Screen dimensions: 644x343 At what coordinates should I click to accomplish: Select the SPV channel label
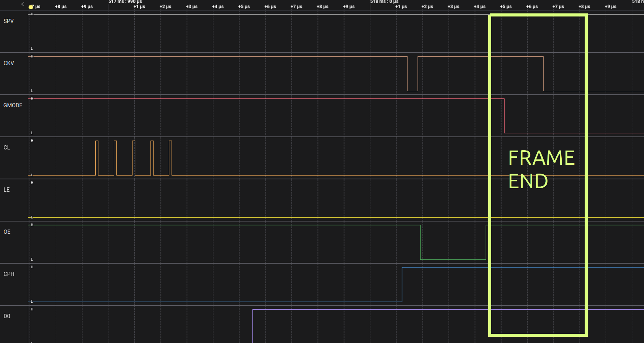8,21
